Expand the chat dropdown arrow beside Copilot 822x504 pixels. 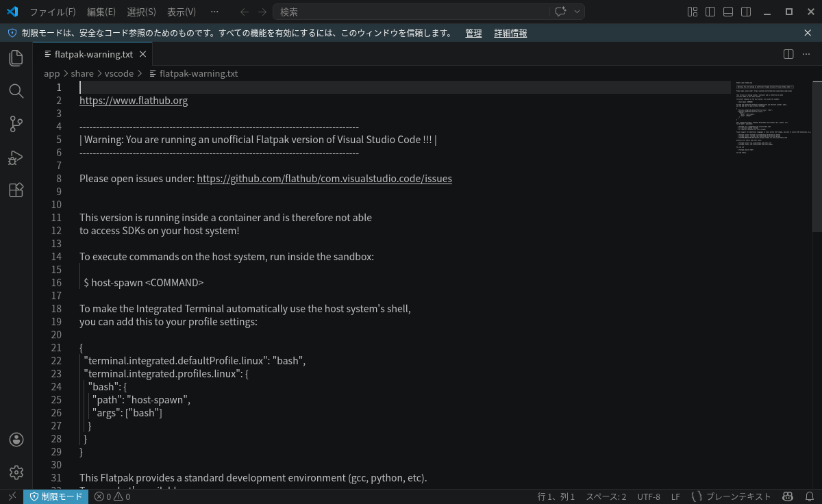click(577, 12)
